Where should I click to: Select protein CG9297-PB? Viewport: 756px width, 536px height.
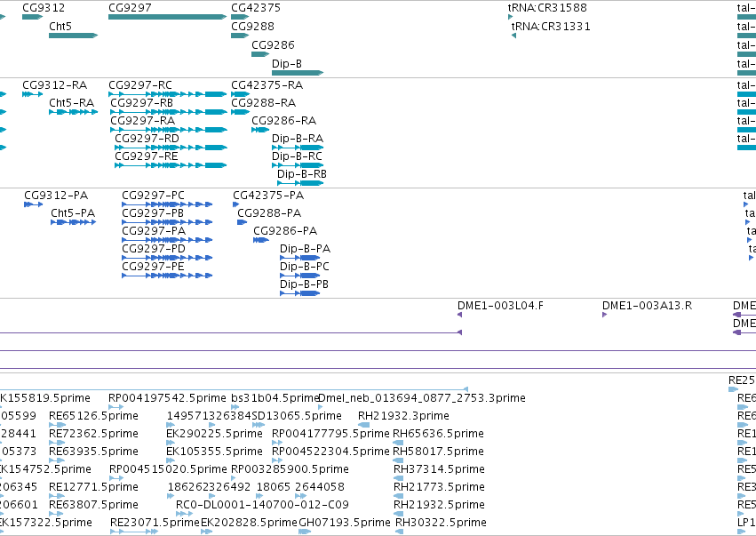pyautogui.click(x=167, y=222)
